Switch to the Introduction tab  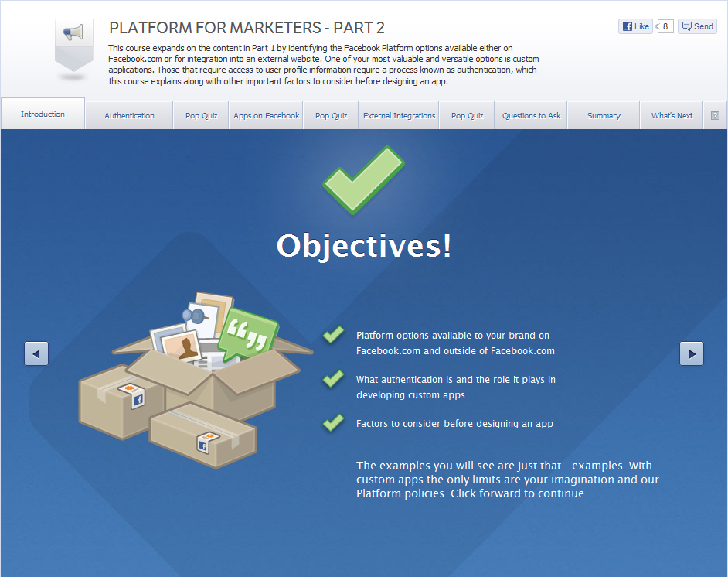coord(43,114)
